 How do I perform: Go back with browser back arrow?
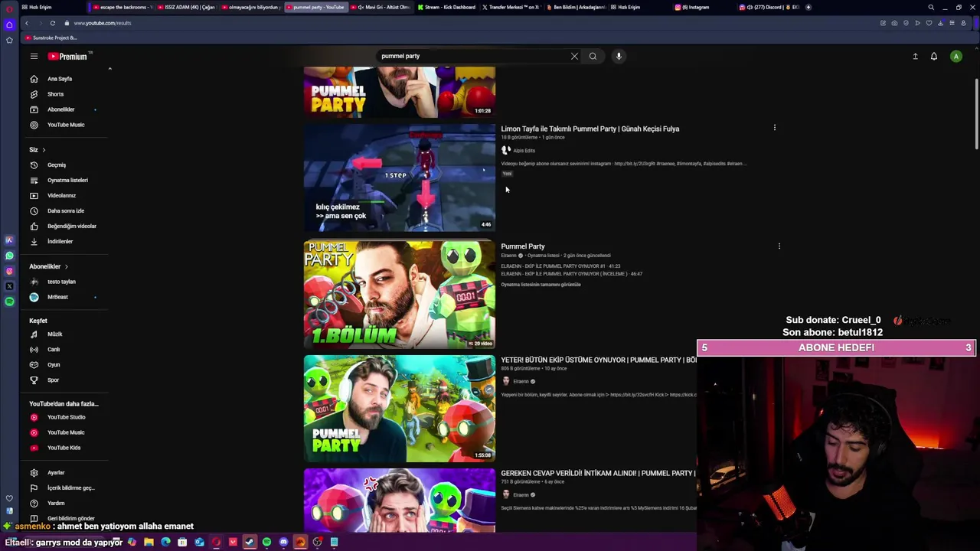point(26,23)
